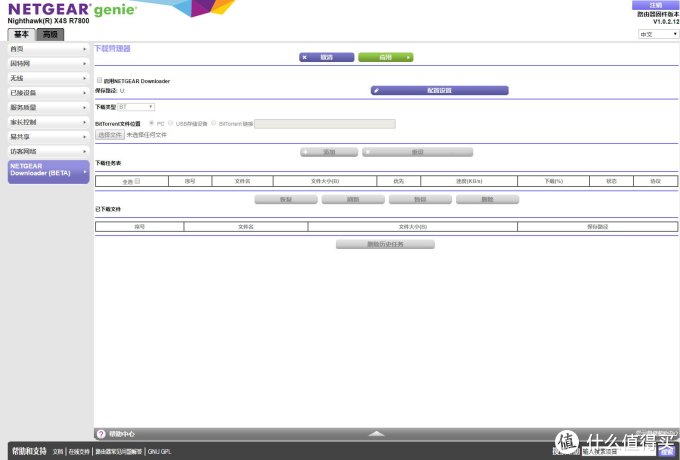Screen dimensions: 680x460
Task: Open the language dropdown showing 中文
Action: click(x=656, y=34)
